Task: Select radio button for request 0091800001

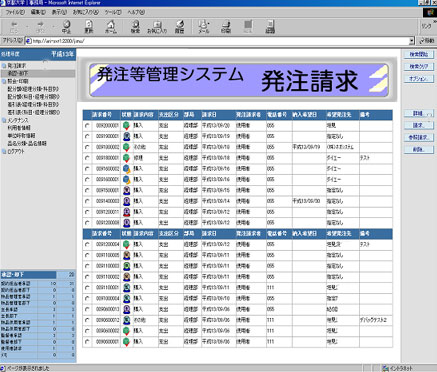Action: pos(87,158)
